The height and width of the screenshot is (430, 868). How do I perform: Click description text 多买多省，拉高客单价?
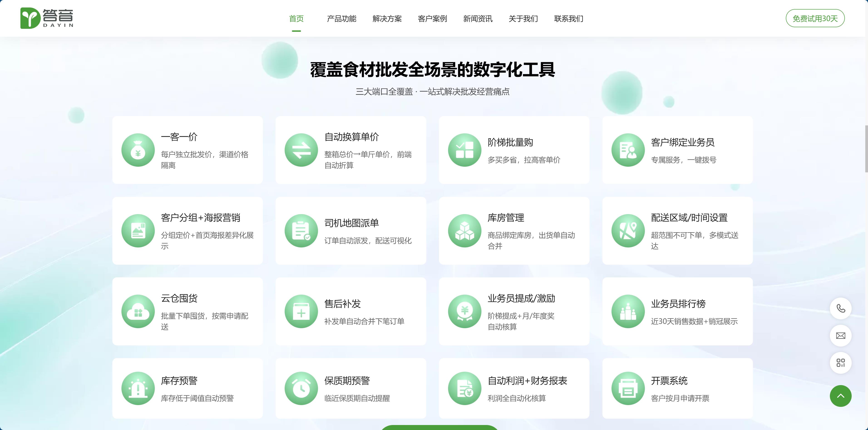point(524,160)
